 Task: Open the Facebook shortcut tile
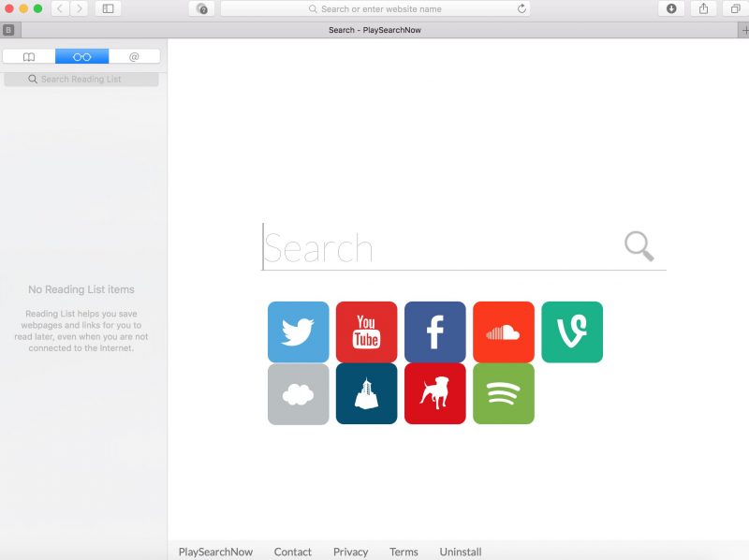(x=434, y=332)
